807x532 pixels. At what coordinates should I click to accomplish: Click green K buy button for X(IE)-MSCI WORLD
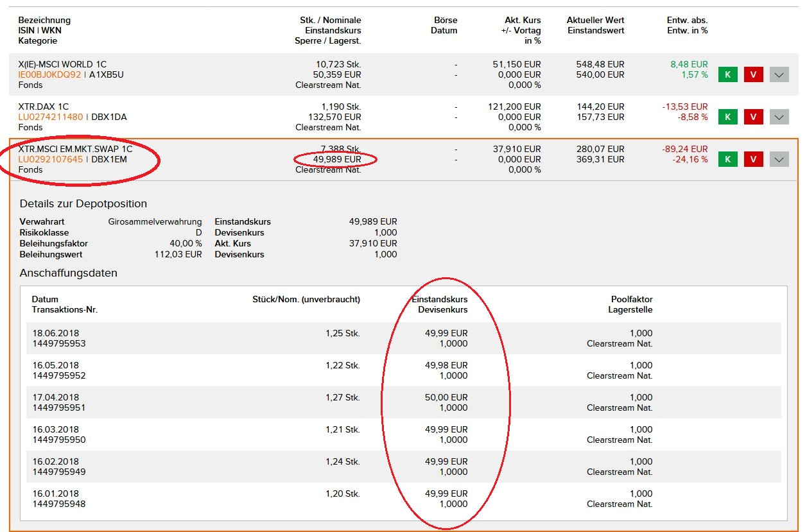727,74
